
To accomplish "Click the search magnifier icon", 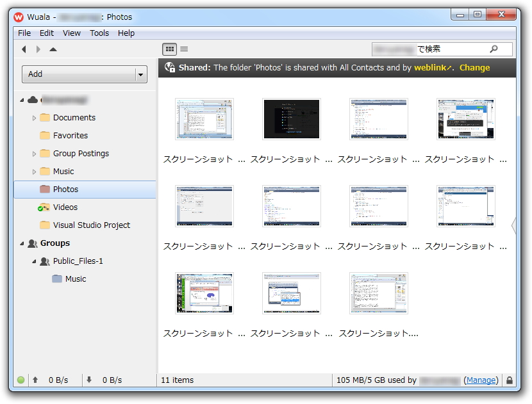I will (494, 49).
